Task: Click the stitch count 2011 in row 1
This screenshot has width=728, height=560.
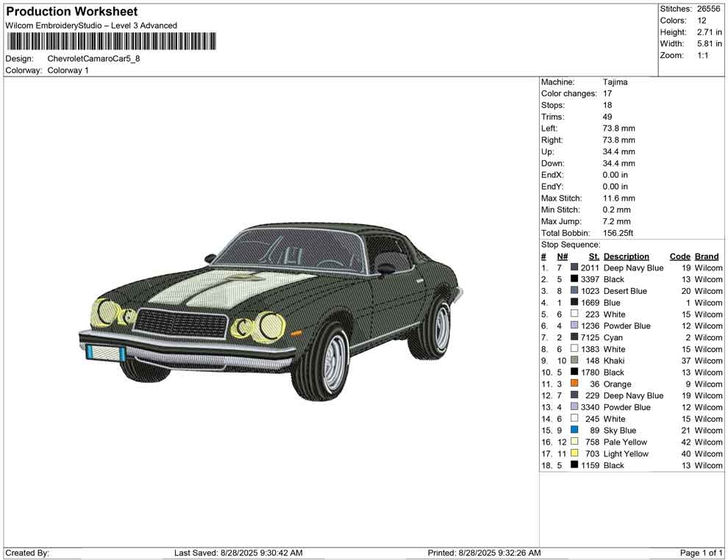Action: point(590,268)
